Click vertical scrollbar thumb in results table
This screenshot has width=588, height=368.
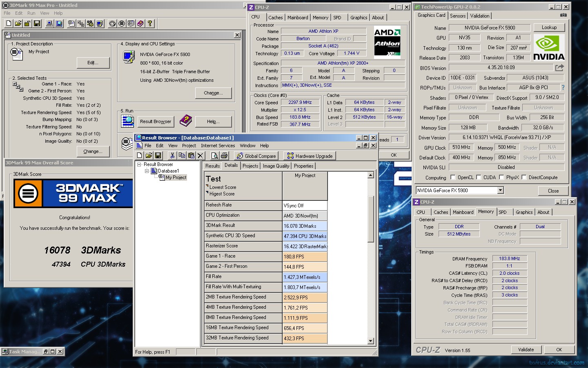[371, 219]
